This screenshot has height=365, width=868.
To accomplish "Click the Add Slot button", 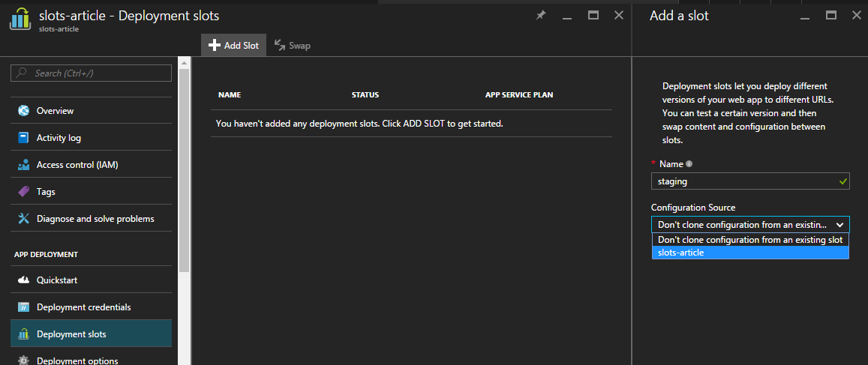I will click(233, 46).
